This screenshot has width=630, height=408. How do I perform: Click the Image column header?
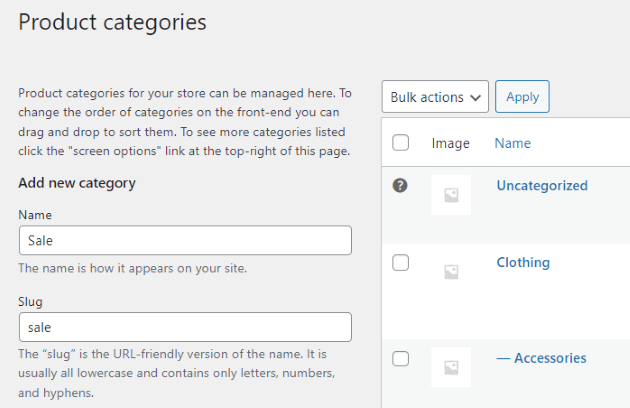[x=450, y=143]
